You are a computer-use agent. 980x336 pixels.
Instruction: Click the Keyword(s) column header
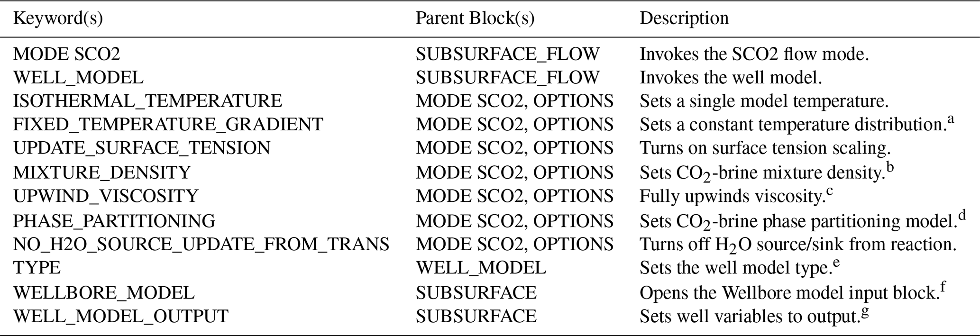pyautogui.click(x=58, y=18)
